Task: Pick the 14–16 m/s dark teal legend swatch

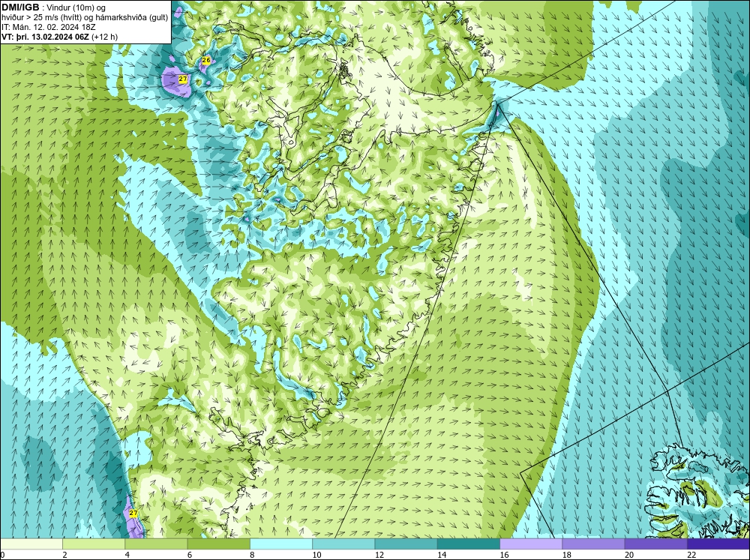Action: [469, 544]
